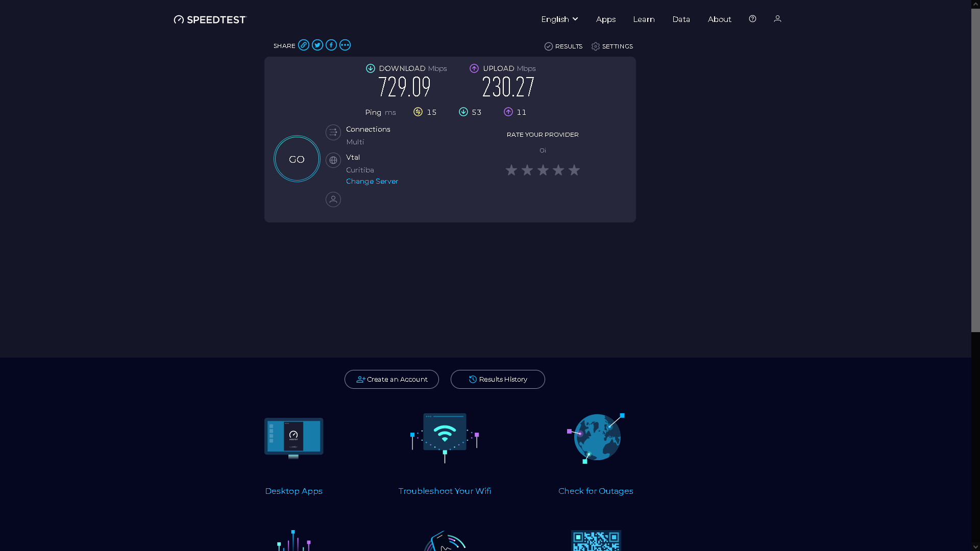Click the globe server icon
Image resolution: width=980 pixels, height=551 pixels.
tap(333, 160)
